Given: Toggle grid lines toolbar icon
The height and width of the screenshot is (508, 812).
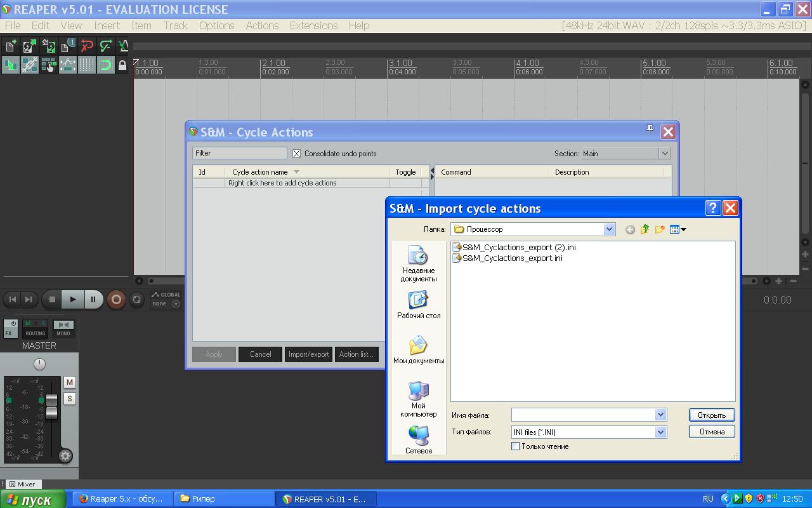Looking at the screenshot, I should click(x=87, y=65).
